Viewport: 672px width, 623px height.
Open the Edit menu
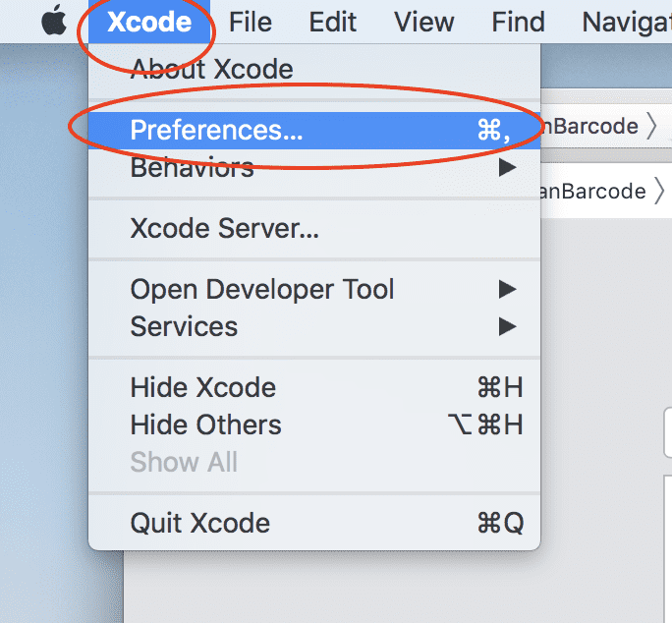click(x=332, y=22)
